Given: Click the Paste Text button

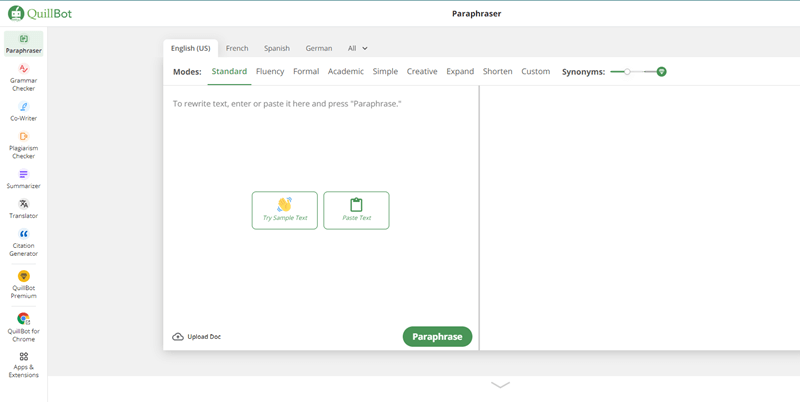Looking at the screenshot, I should (356, 210).
